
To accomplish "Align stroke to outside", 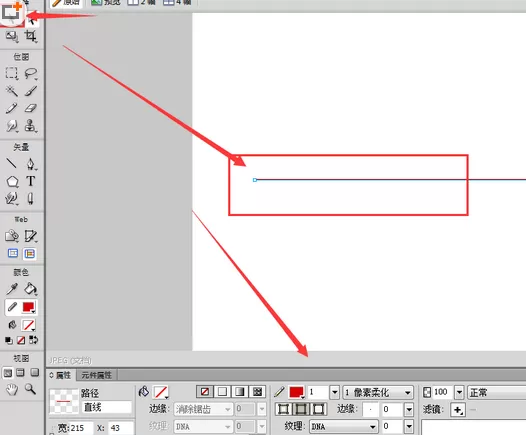I will (318, 409).
